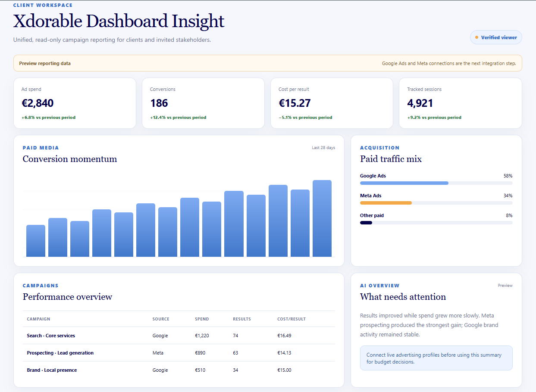Click the first shortest bar in Conversion momentum chart
This screenshot has width=536, height=392.
pos(36,241)
